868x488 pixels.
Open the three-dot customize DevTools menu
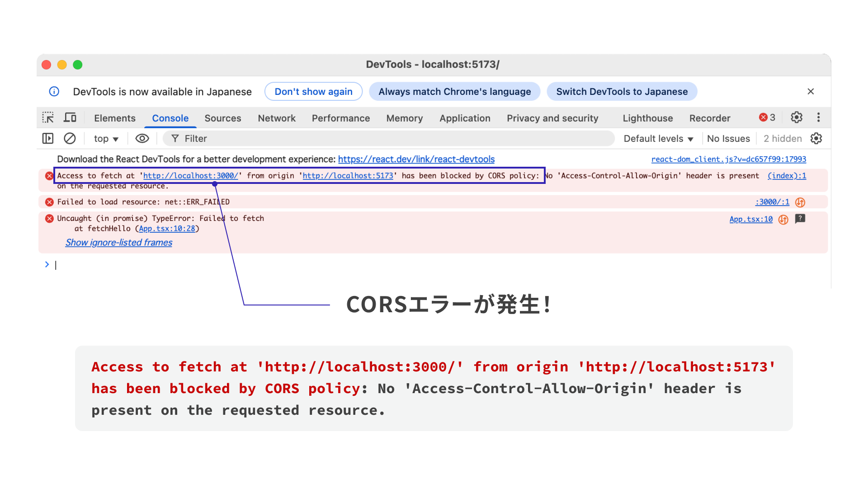(818, 117)
